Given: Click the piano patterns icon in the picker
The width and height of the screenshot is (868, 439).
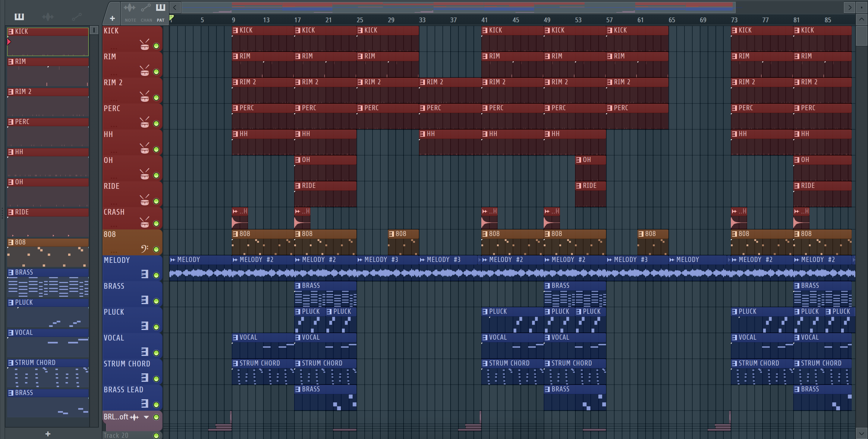Looking at the screenshot, I should (19, 17).
